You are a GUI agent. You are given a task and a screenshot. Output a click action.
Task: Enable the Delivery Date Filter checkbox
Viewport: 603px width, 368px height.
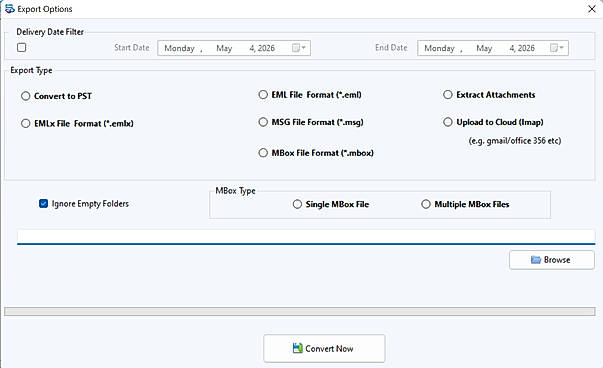(x=22, y=47)
